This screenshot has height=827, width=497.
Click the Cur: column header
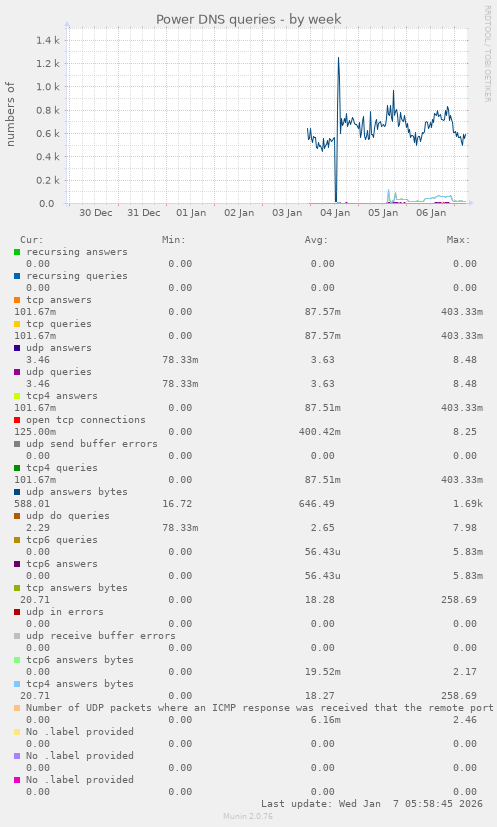(x=32, y=240)
